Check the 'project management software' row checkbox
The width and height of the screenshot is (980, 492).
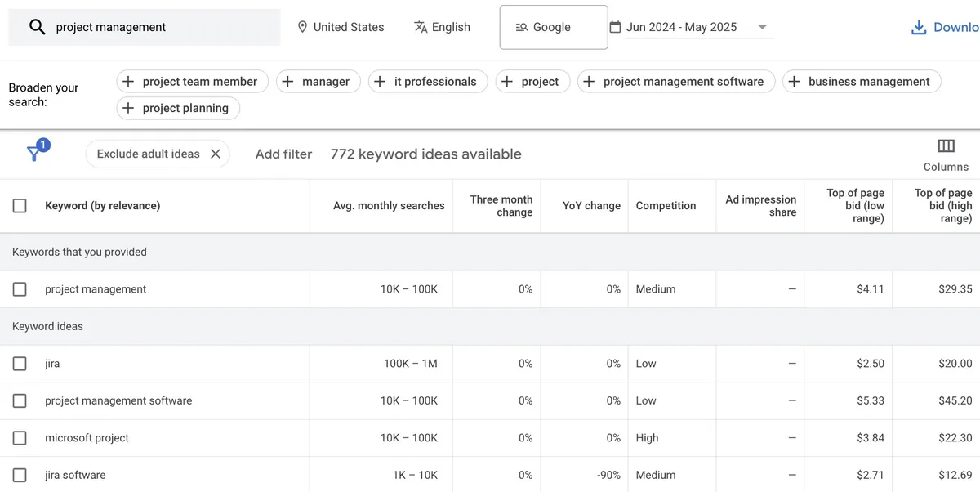pos(20,400)
